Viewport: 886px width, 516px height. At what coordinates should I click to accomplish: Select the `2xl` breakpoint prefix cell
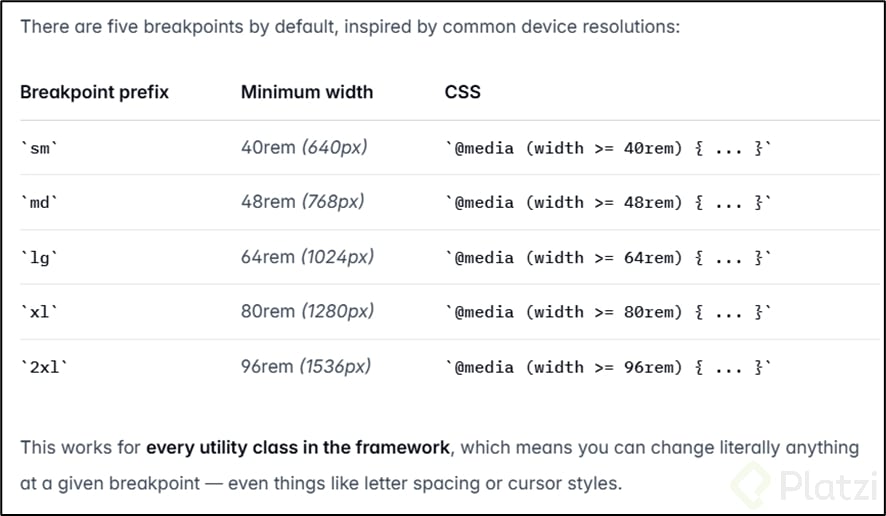45,367
